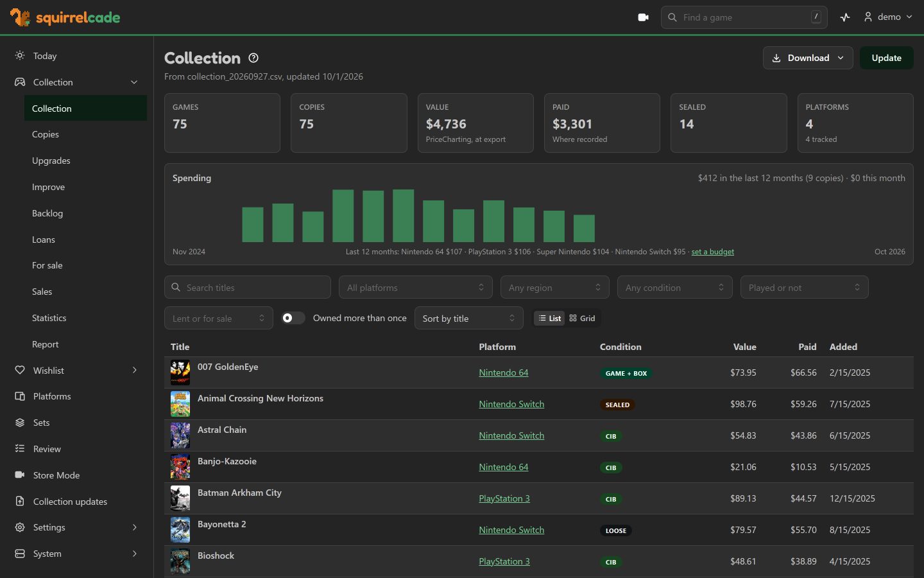Open Sets stack icon in sidebar
924x578 pixels.
pos(20,423)
